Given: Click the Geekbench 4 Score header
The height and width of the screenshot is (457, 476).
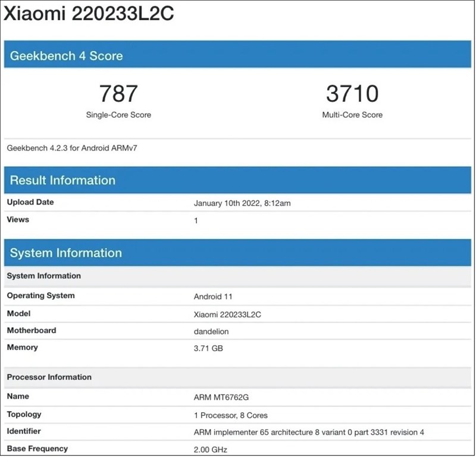Looking at the screenshot, I should [x=237, y=54].
